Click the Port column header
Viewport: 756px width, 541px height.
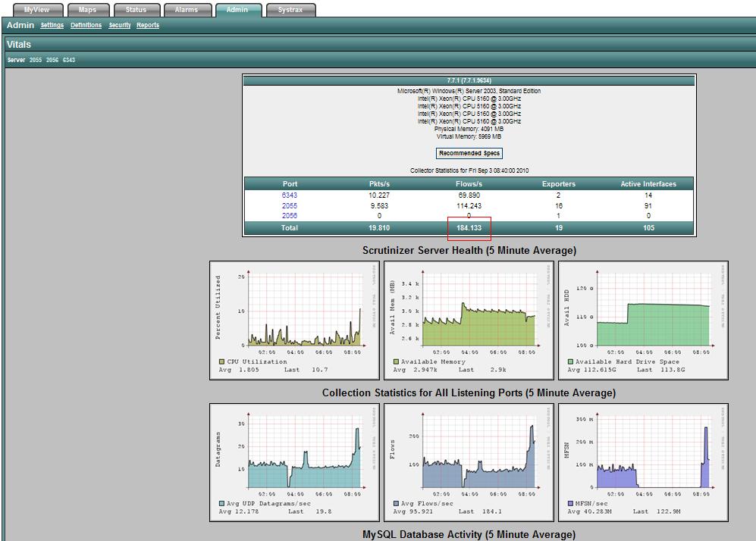[x=290, y=184]
